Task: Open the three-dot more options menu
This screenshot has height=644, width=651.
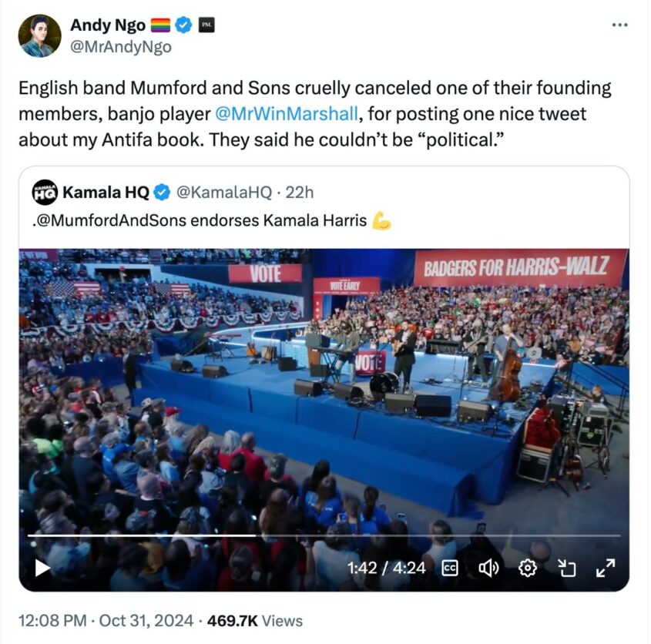Action: [x=619, y=25]
